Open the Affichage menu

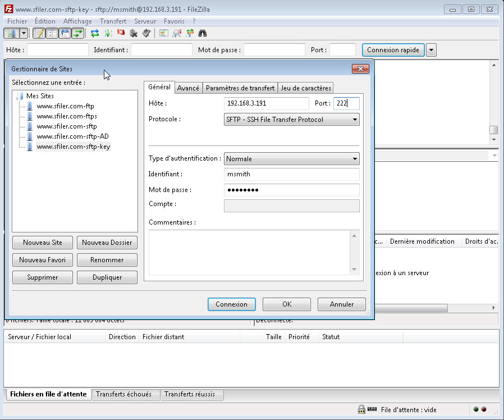(77, 21)
